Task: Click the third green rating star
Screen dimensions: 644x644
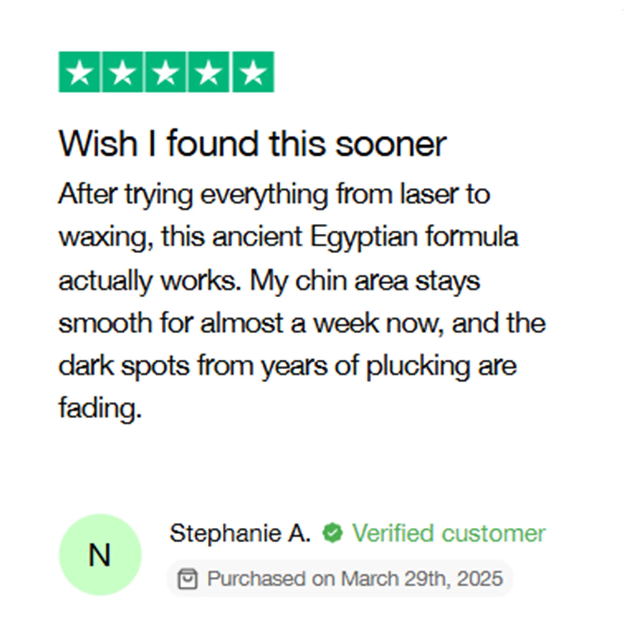Action: coord(166,72)
